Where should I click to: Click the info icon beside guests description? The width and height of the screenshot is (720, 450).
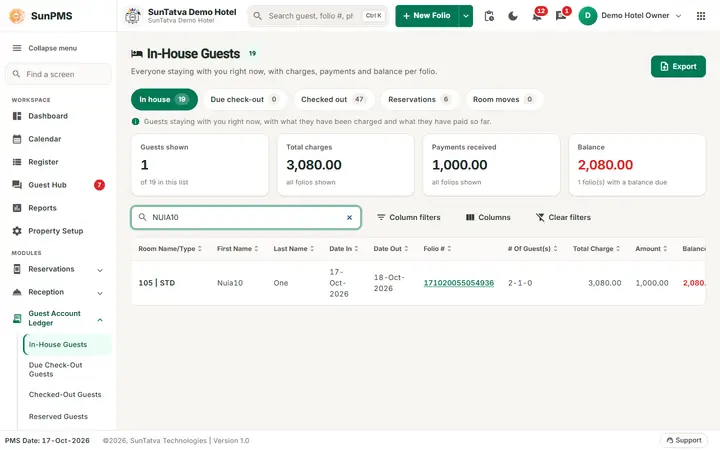point(135,122)
